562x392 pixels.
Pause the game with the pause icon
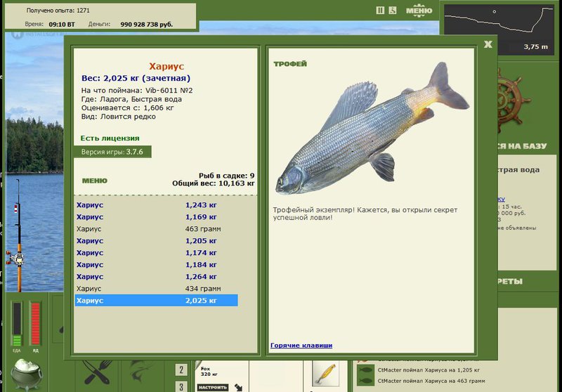pyautogui.click(x=380, y=11)
